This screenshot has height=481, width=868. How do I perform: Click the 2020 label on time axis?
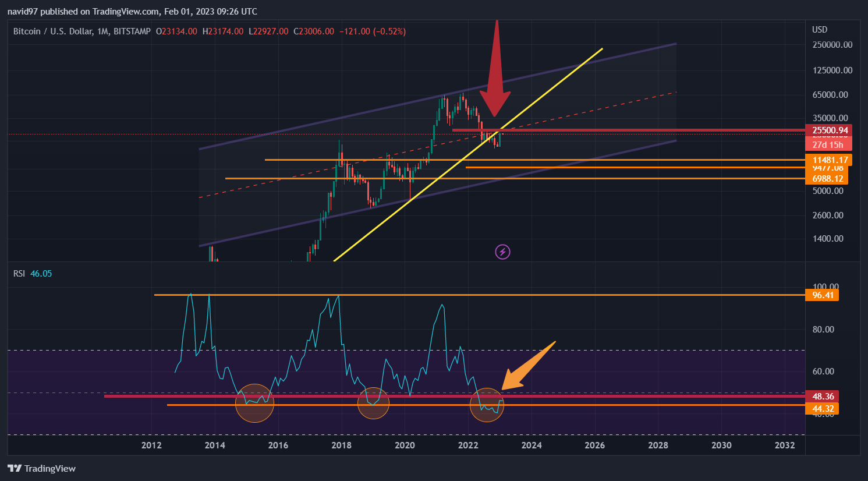(405, 445)
